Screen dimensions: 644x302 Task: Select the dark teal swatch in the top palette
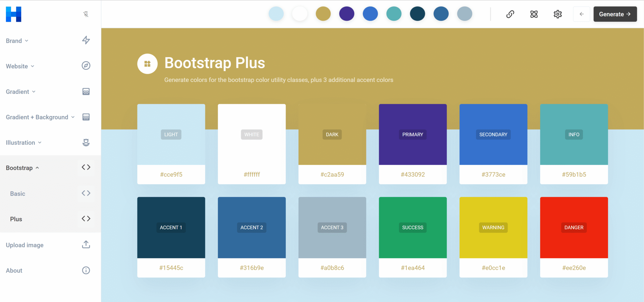(x=418, y=14)
